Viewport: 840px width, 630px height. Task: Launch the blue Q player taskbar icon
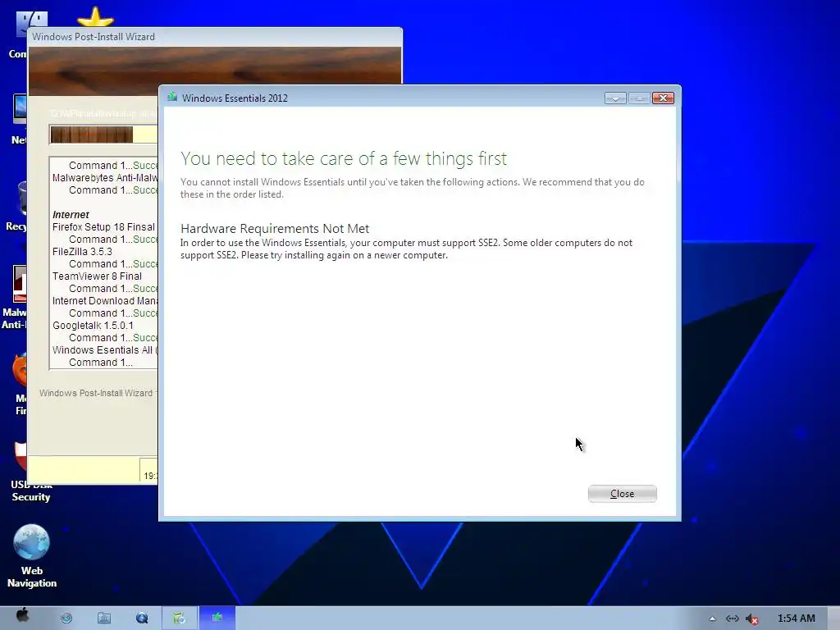141,619
